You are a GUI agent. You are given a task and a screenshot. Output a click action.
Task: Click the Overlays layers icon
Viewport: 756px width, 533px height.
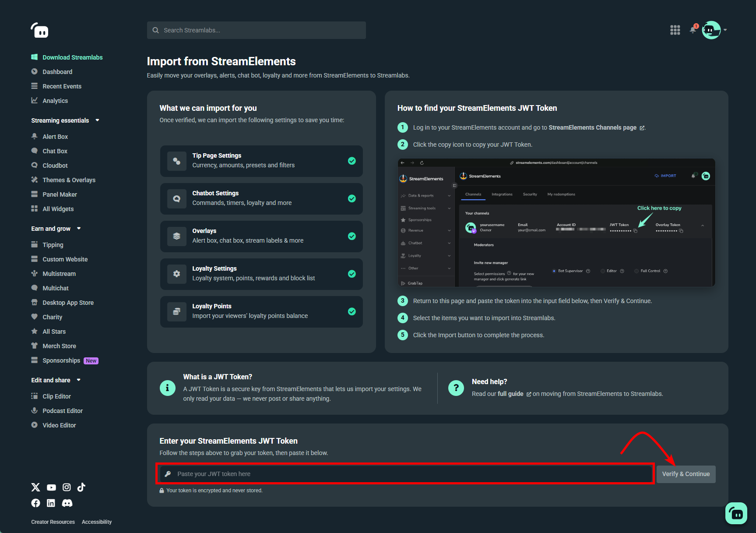177,236
